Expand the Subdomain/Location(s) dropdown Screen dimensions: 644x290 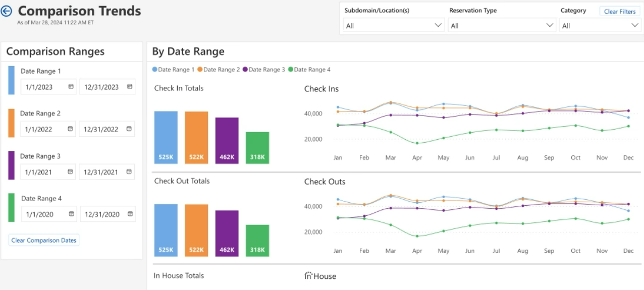click(x=394, y=26)
